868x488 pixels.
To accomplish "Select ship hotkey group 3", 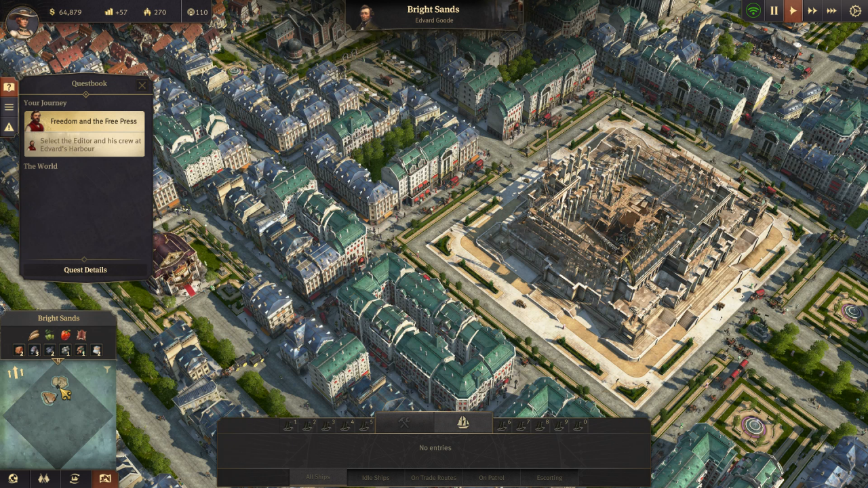I will (x=328, y=425).
